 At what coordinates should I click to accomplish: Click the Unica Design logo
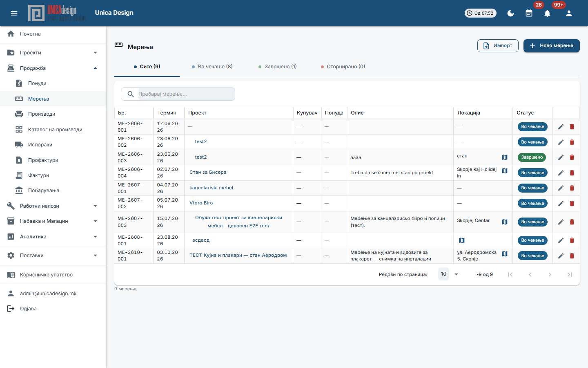coord(57,13)
